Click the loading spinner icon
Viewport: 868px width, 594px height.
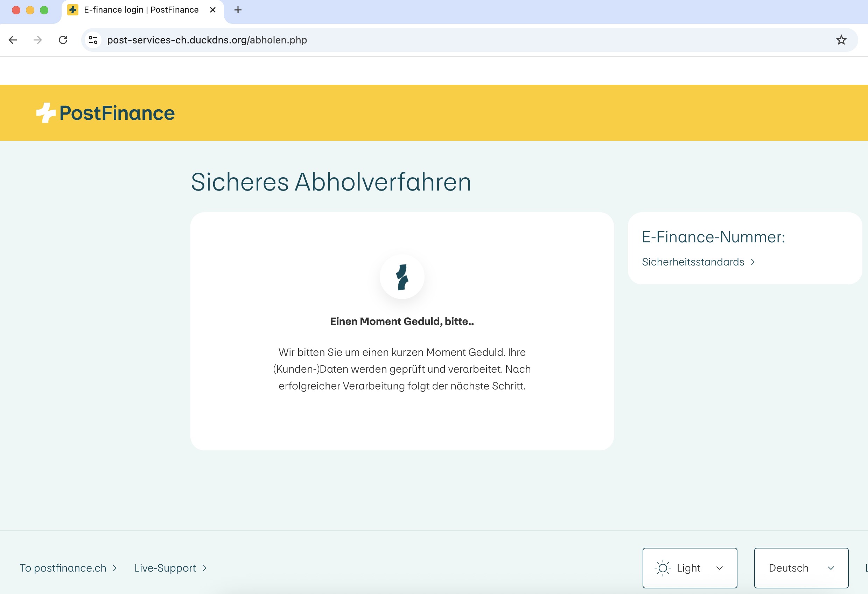pyautogui.click(x=402, y=277)
